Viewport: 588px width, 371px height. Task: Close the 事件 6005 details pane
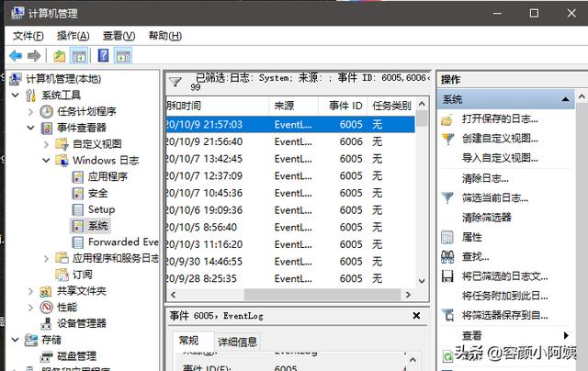click(x=416, y=316)
